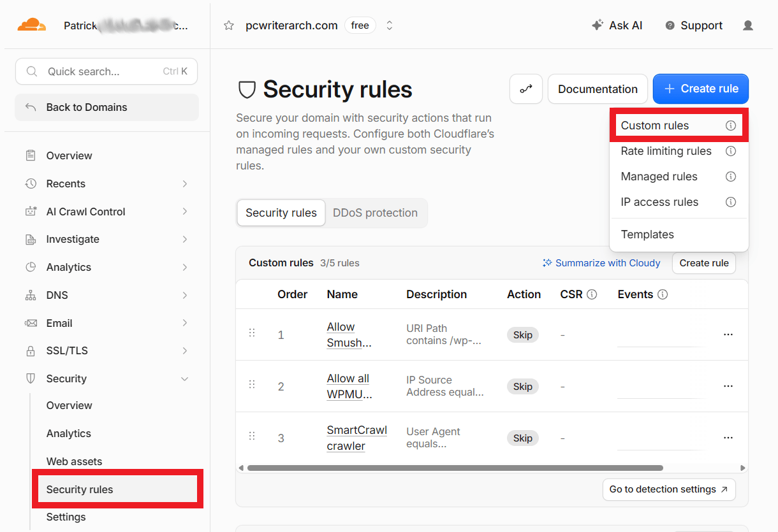778x532 pixels.
Task: Open Security Overview sub-item
Action: click(x=69, y=405)
